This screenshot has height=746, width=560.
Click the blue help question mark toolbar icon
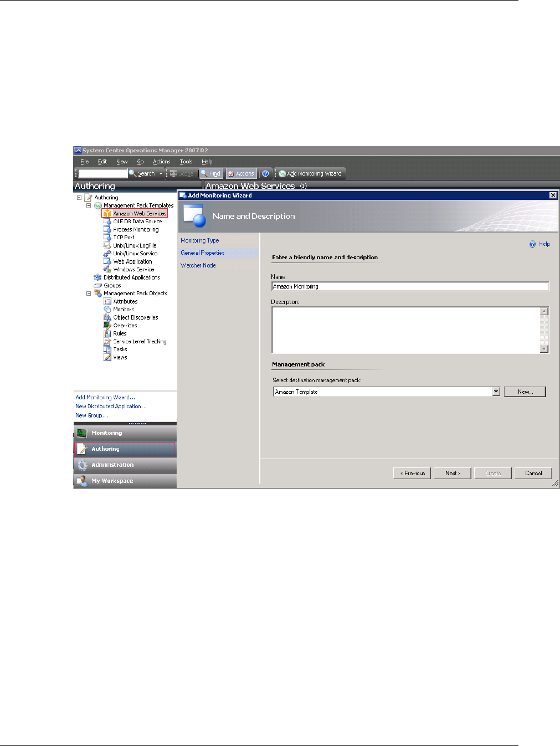(x=265, y=173)
